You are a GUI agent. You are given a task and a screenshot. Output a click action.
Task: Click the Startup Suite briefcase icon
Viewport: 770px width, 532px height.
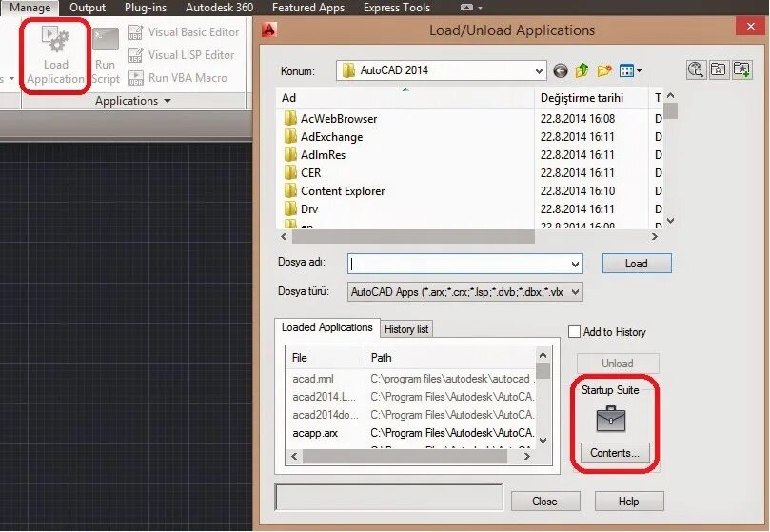[x=610, y=419]
